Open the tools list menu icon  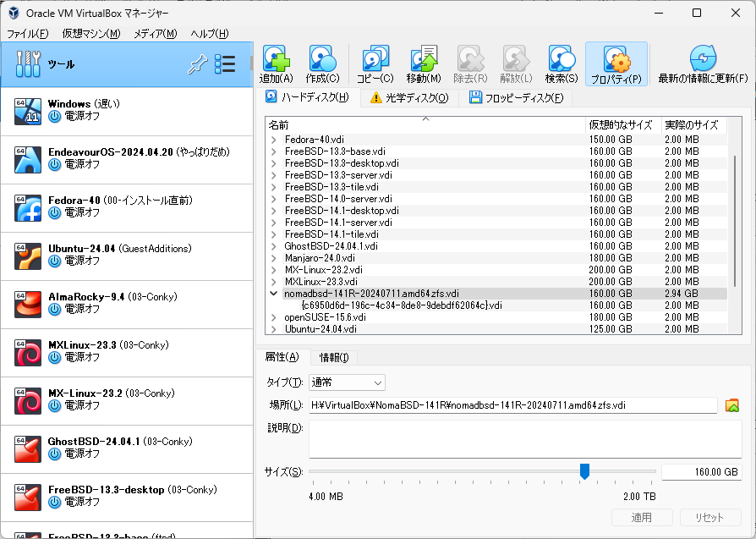tap(225, 64)
